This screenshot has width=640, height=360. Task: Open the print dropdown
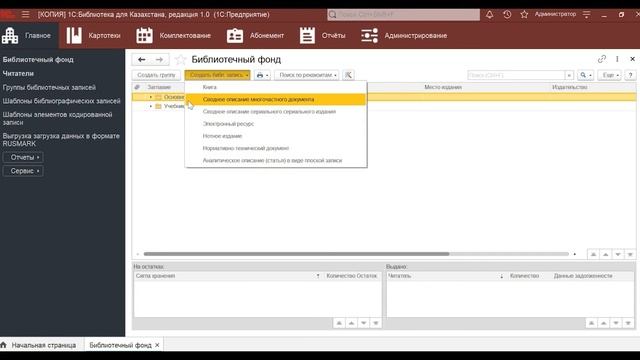(x=262, y=75)
